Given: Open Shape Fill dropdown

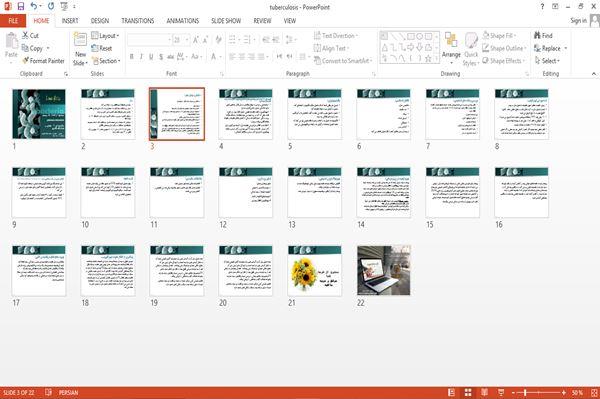Looking at the screenshot, I should click(499, 36).
